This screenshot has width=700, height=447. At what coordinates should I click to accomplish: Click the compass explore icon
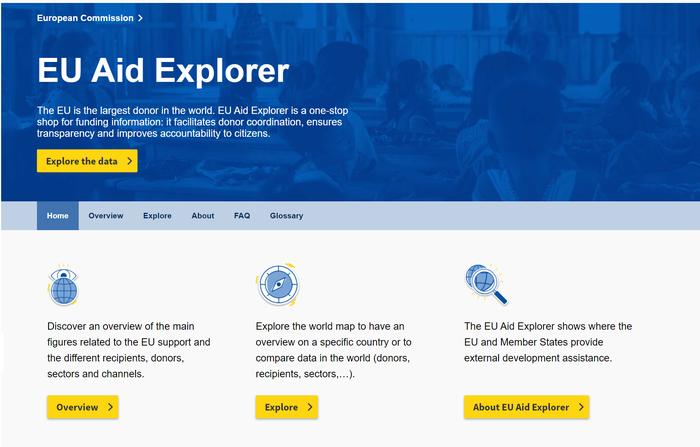click(x=277, y=284)
